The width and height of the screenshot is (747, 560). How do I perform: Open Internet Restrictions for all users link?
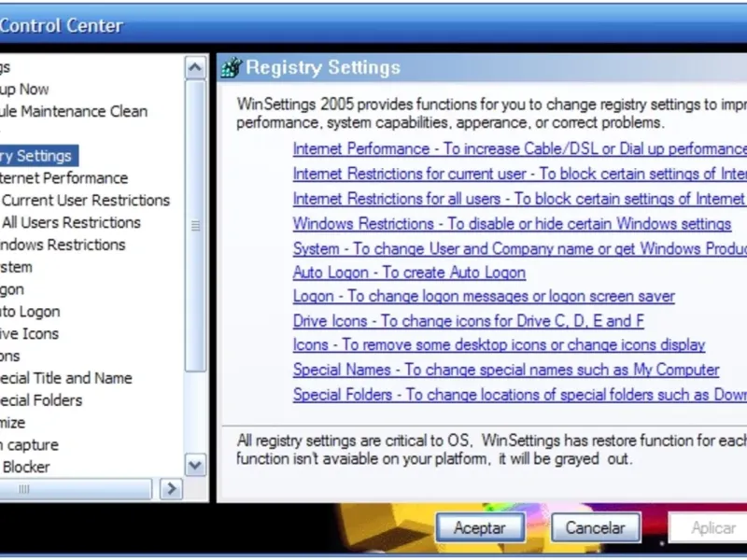tap(520, 199)
